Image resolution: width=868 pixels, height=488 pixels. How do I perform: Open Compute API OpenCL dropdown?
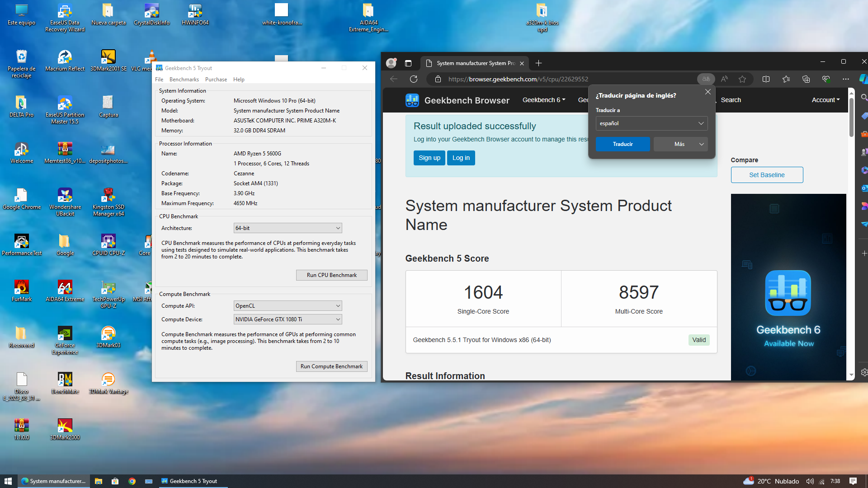coord(288,306)
